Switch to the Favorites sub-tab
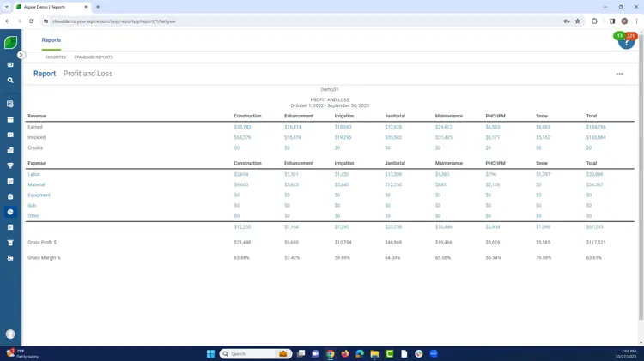This screenshot has width=644, height=361. point(56,57)
